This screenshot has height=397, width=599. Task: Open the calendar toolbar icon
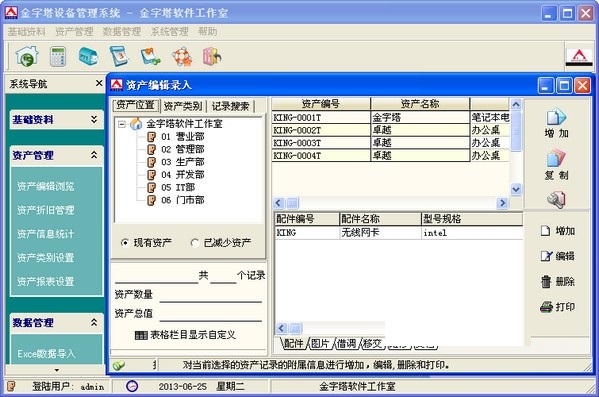coord(119,56)
